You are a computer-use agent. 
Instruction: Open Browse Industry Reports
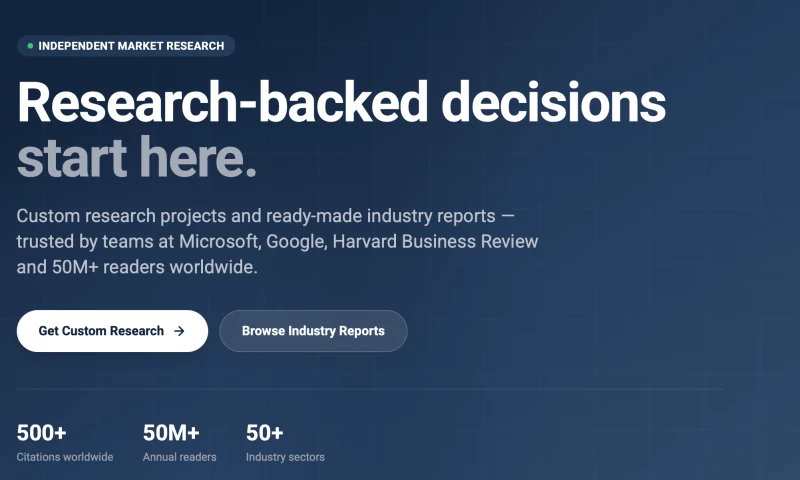point(313,331)
